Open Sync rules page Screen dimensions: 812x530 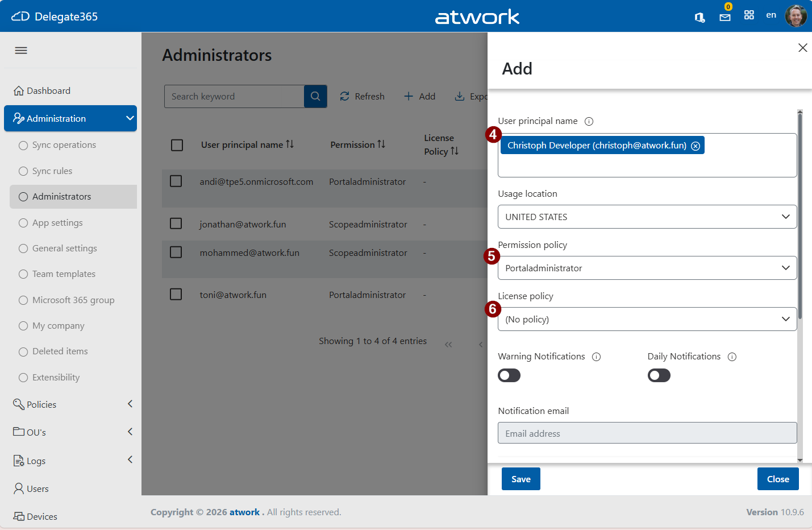[73, 171]
